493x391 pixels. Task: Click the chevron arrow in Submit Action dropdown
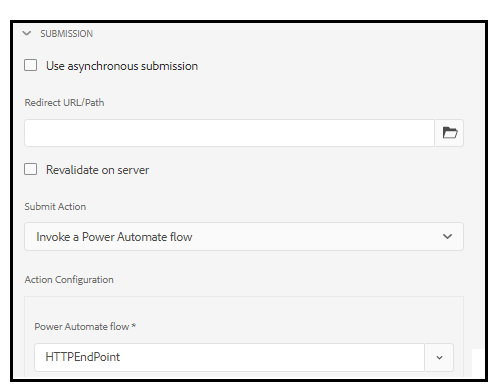point(447,236)
